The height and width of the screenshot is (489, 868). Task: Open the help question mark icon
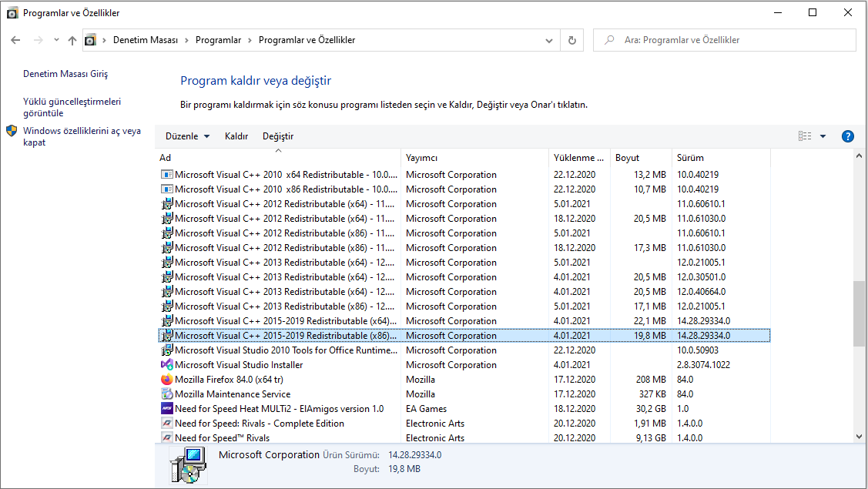click(847, 136)
